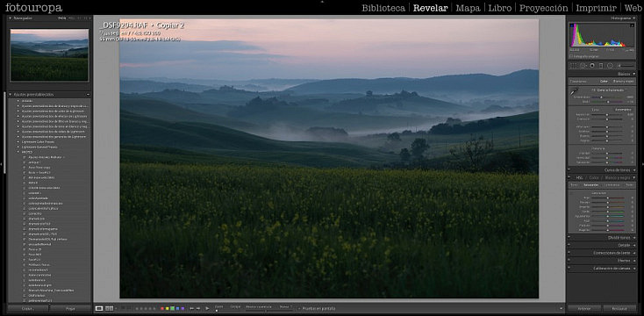This screenshot has width=644, height=316.
Task: Switch to loupe view icon in toolbar
Action: (99, 308)
